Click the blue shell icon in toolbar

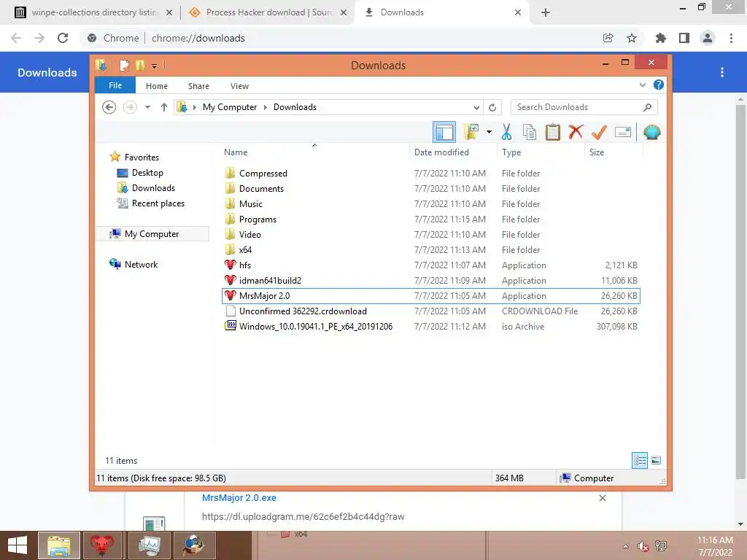tap(651, 132)
